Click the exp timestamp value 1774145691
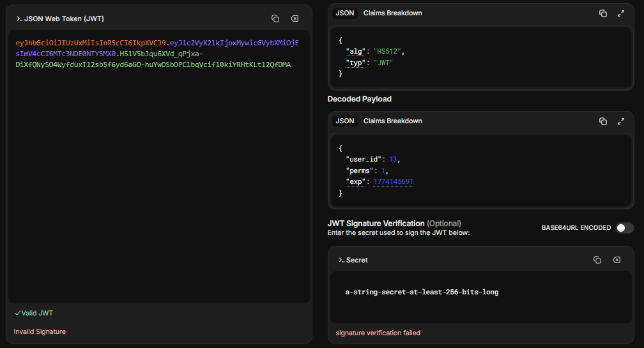This screenshot has height=348, width=644. pos(393,182)
